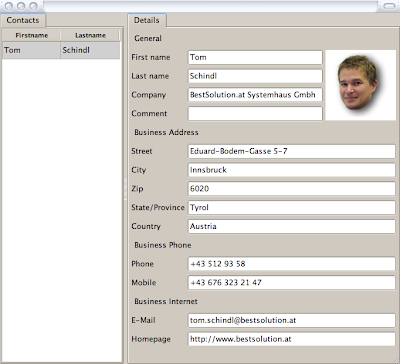This screenshot has width=400, height=364.
Task: Click into the First name field
Action: [255, 57]
